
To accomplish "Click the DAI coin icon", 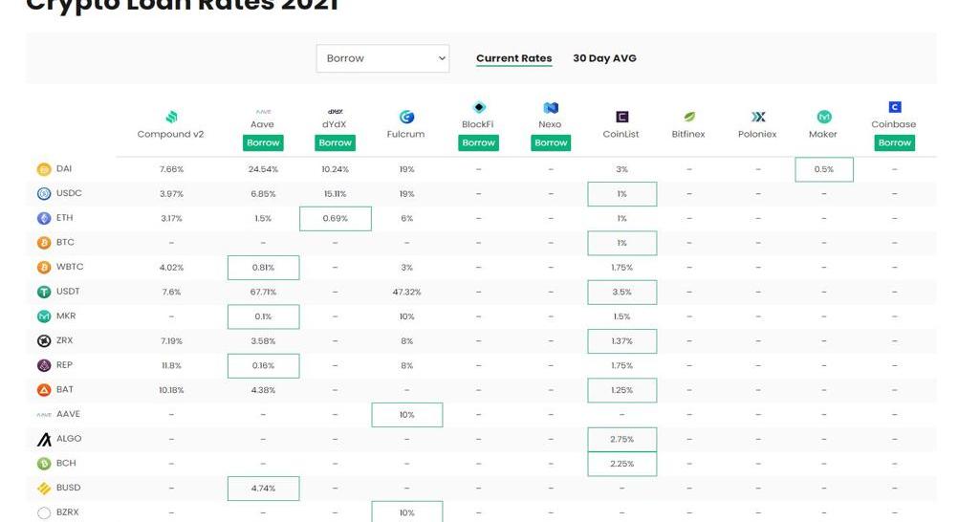I will pyautogui.click(x=44, y=169).
